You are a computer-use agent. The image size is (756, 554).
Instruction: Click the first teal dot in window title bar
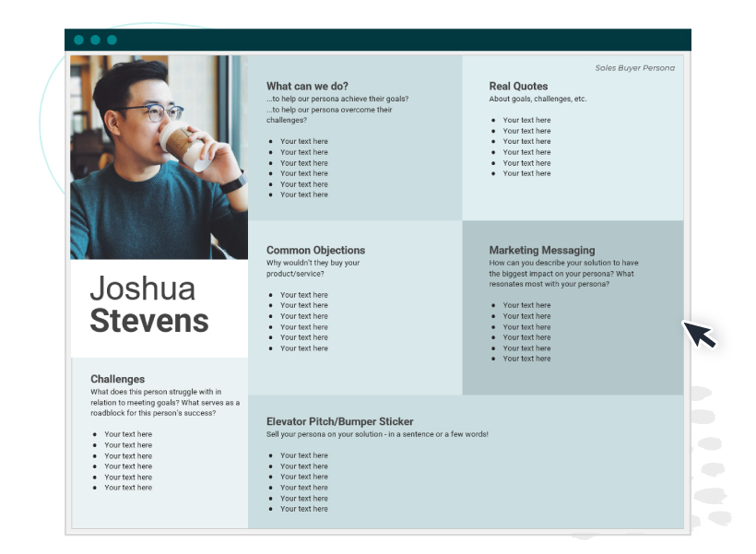[79, 40]
